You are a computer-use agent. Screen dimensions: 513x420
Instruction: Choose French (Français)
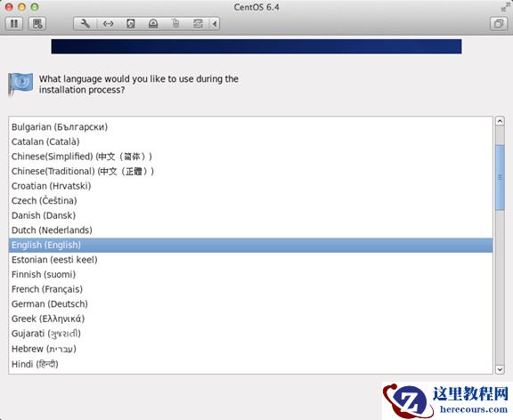(250, 289)
